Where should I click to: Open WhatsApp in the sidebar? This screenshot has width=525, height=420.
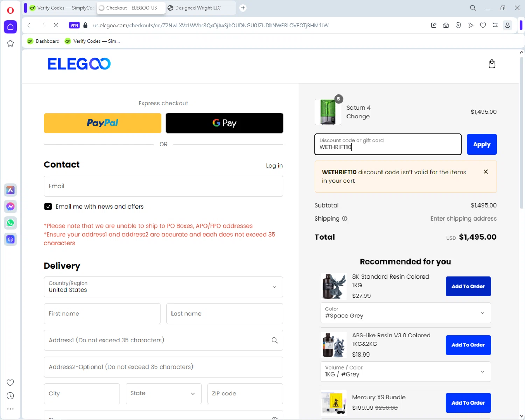[x=10, y=223]
